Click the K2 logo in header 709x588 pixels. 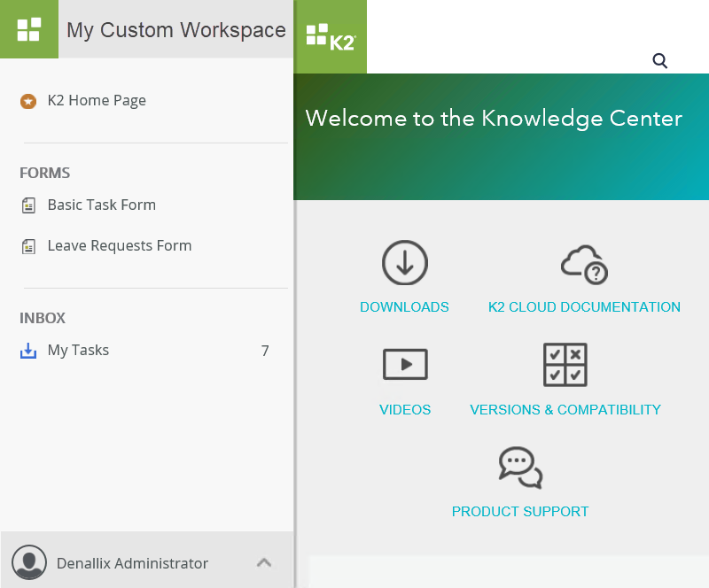pyautogui.click(x=330, y=37)
